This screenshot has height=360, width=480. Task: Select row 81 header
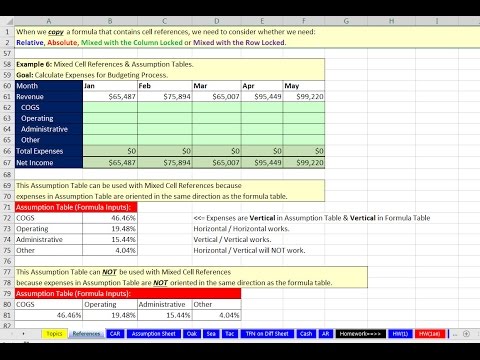tap(7, 315)
